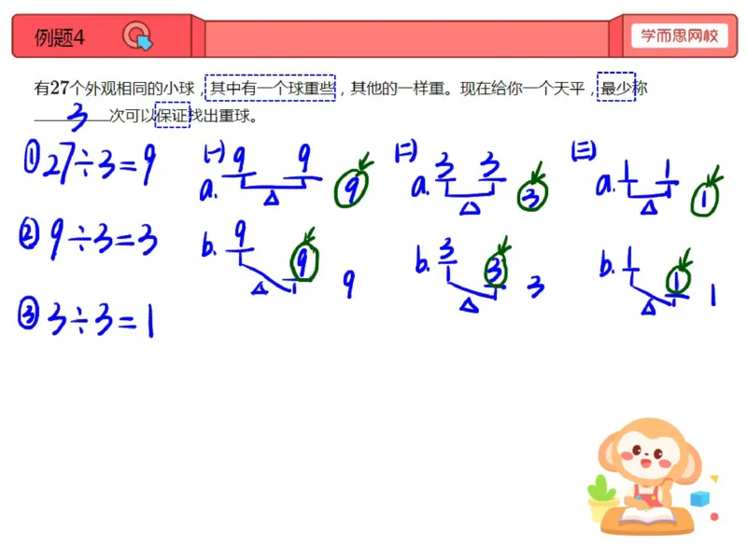The width and height of the screenshot is (747, 560).
Task: Click the dashed-box word 保证
Action: 173,115
